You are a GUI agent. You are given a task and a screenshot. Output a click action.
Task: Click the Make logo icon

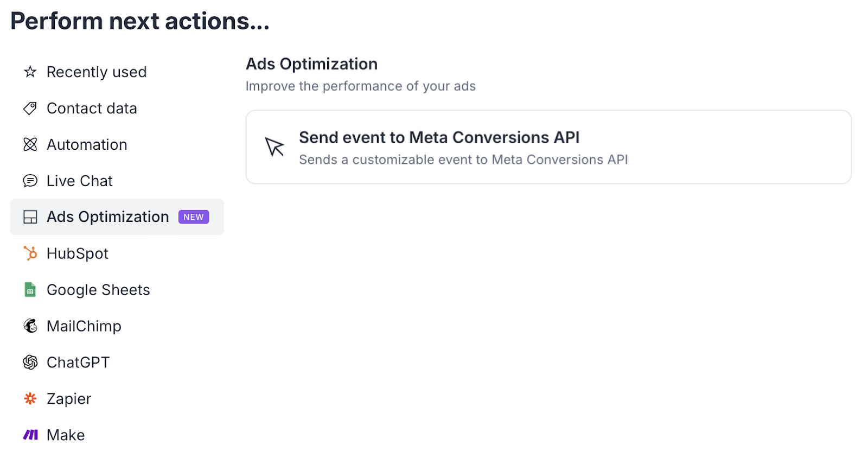pyautogui.click(x=30, y=435)
